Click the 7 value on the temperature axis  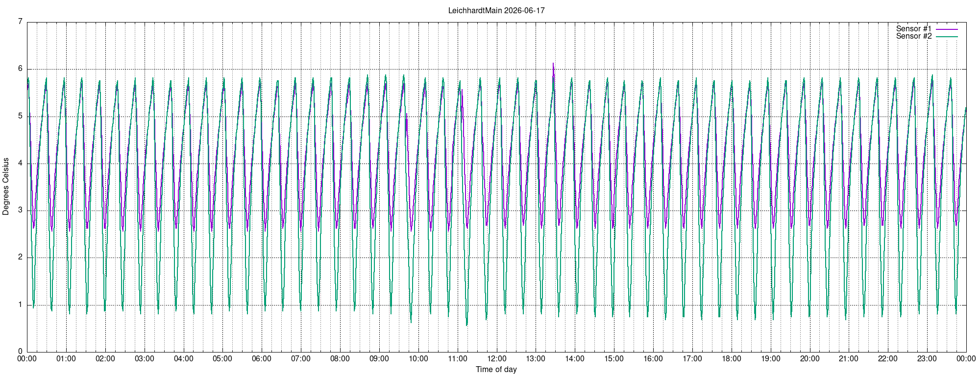20,22
